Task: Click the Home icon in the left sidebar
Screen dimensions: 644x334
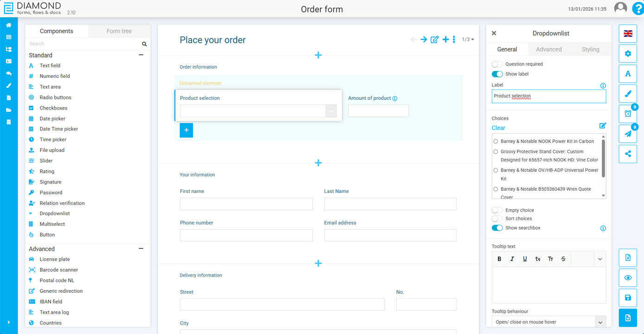Action: (8, 25)
